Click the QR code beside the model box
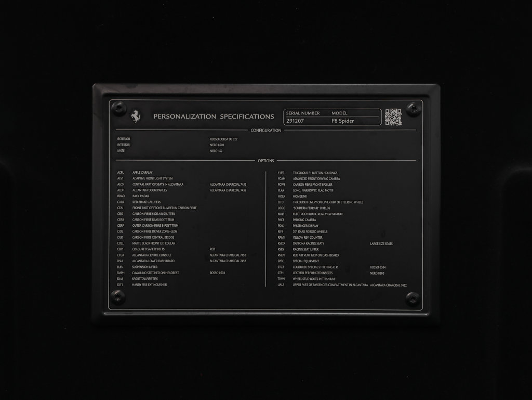The height and width of the screenshot is (400, 532). (393, 117)
